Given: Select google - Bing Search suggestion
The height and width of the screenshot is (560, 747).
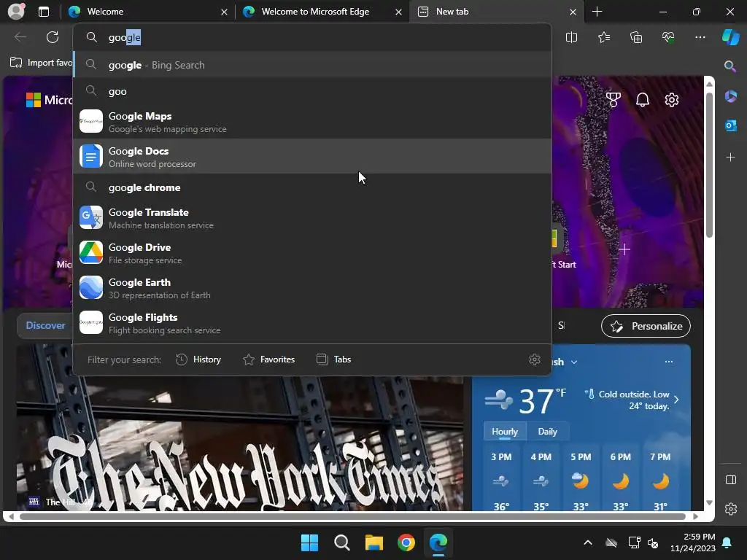Looking at the screenshot, I should point(312,65).
